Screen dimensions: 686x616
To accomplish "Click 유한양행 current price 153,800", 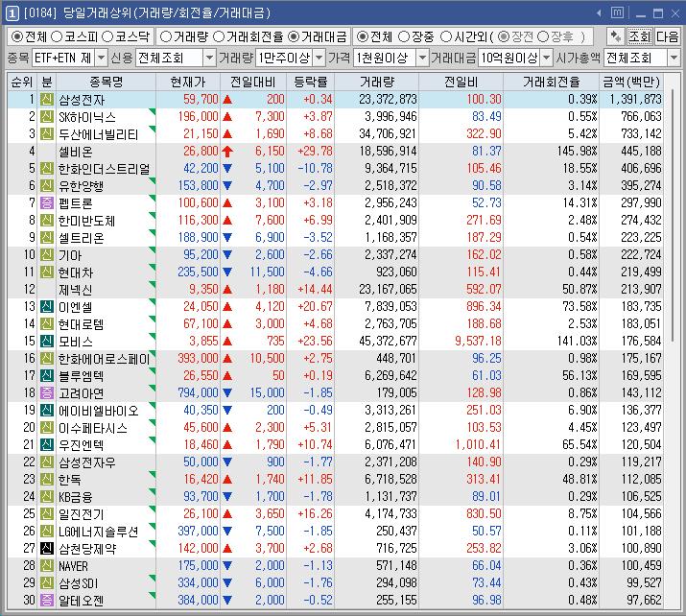I will pos(198,186).
